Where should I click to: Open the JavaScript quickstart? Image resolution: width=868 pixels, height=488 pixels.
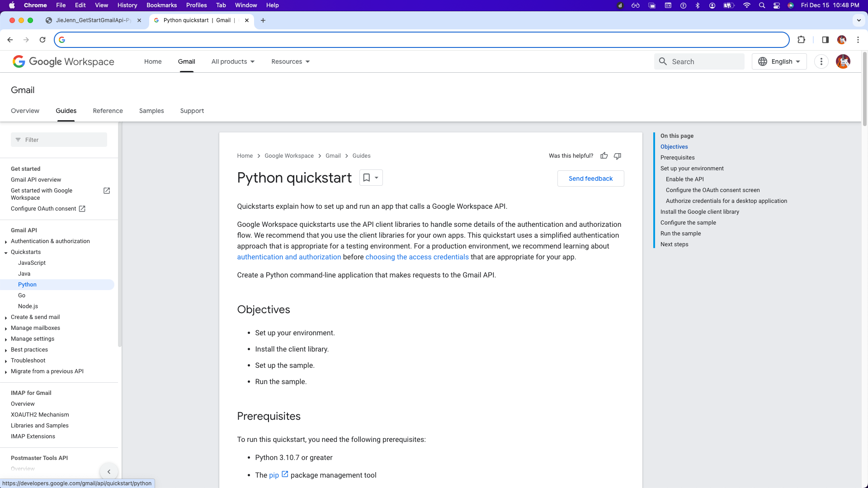32,263
